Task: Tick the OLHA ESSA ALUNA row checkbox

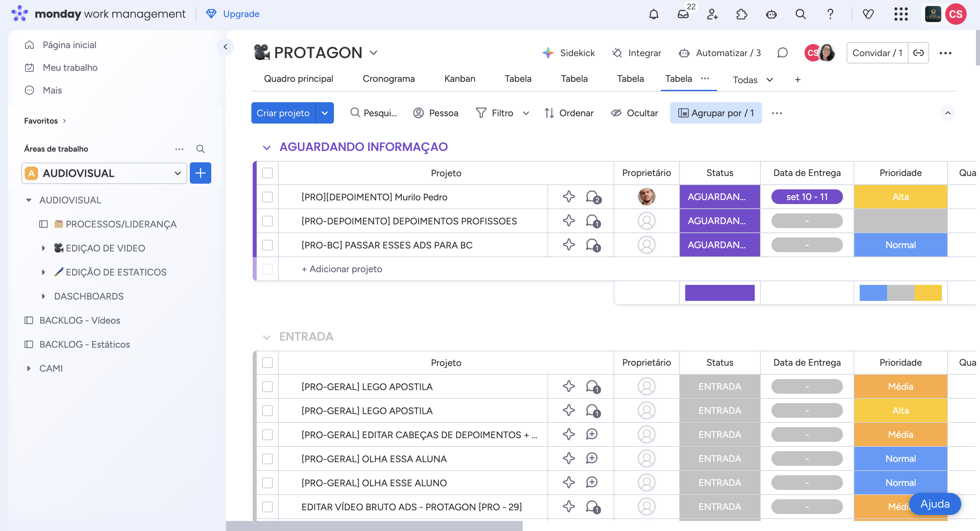Action: click(267, 459)
